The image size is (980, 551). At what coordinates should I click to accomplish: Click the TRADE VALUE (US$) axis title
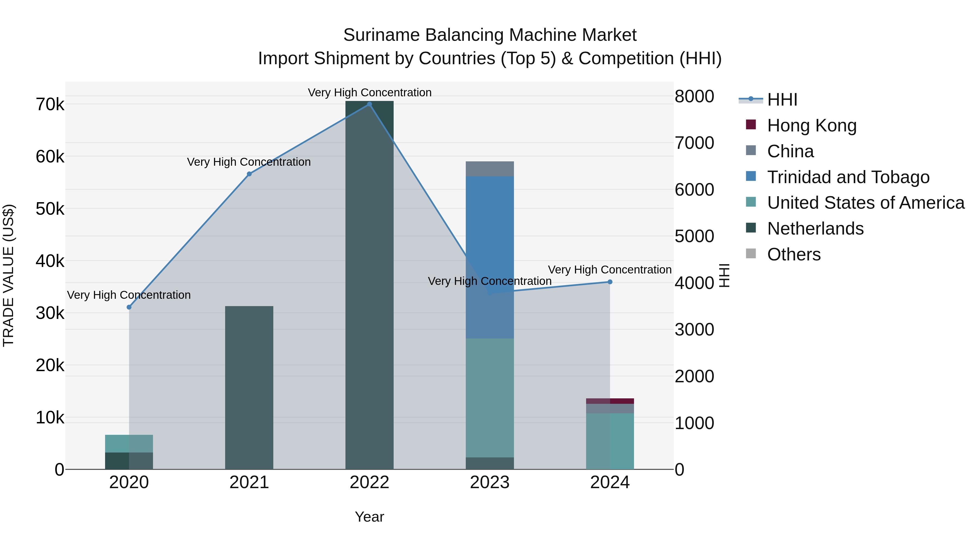point(8,275)
